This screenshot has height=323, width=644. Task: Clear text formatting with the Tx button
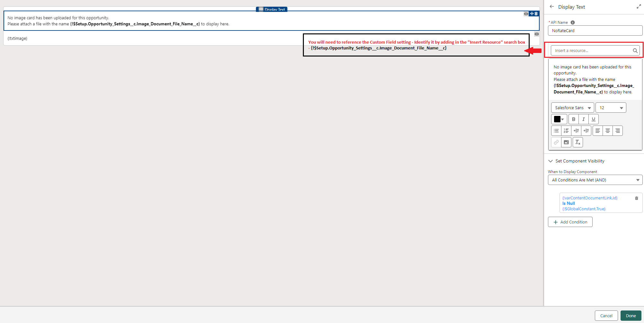pos(578,142)
